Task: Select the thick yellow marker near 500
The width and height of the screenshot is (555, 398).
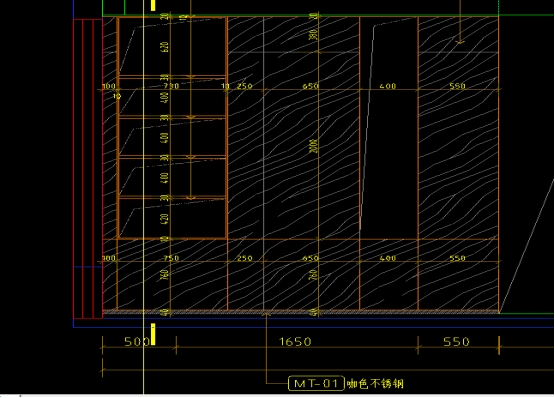Action: tap(153, 334)
